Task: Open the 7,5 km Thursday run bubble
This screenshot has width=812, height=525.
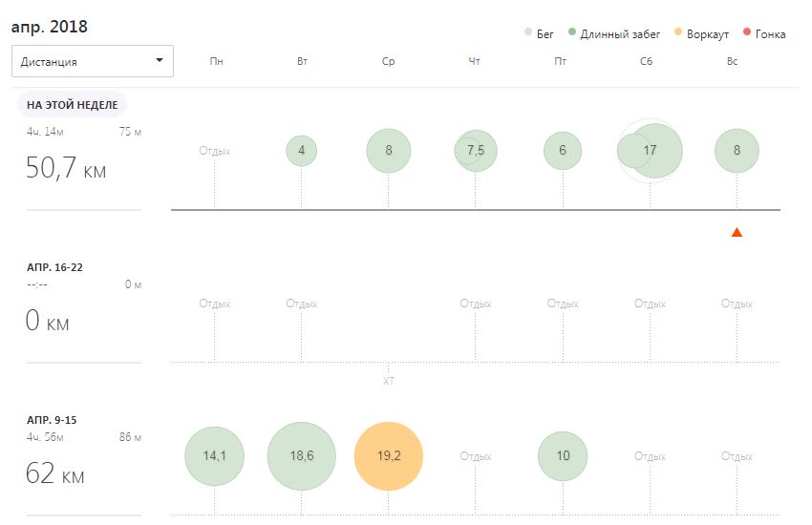Action: pos(476,151)
